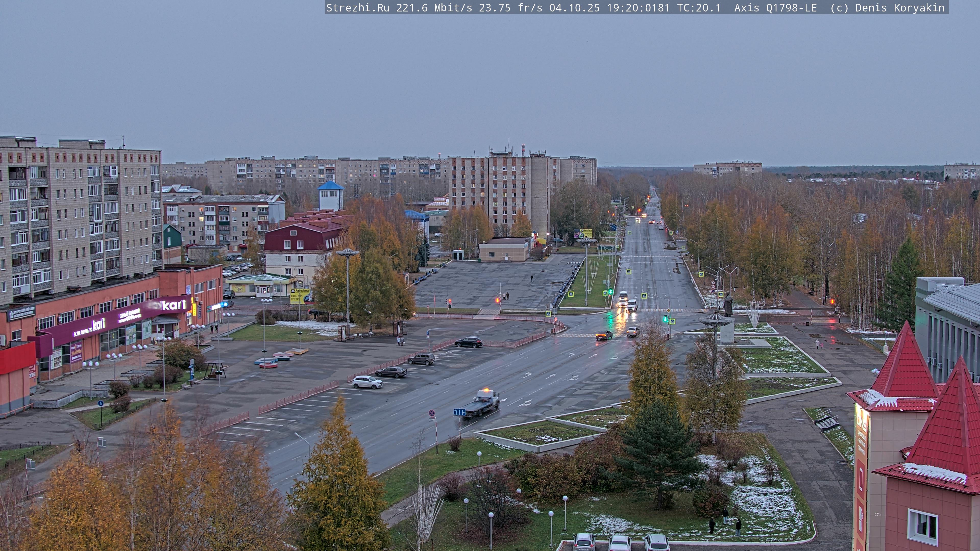Click the 221.6 Mbit/s bitrate readout
The width and height of the screenshot is (980, 551).
(x=434, y=8)
